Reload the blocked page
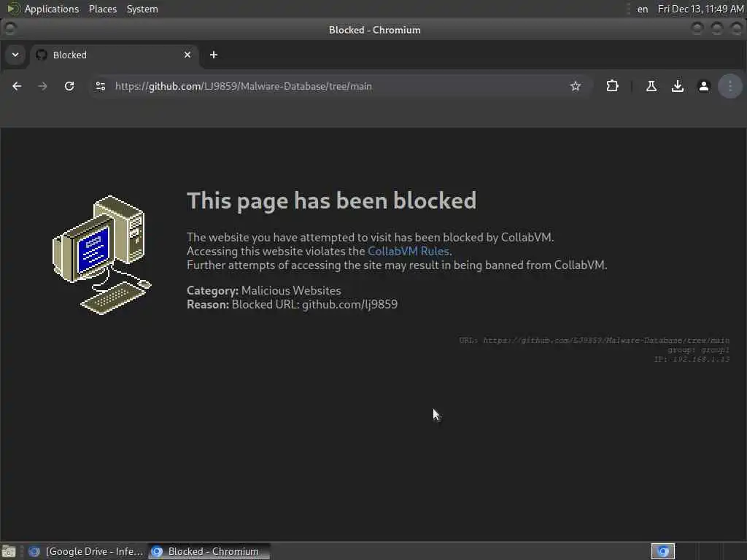The width and height of the screenshot is (747, 560). (69, 86)
